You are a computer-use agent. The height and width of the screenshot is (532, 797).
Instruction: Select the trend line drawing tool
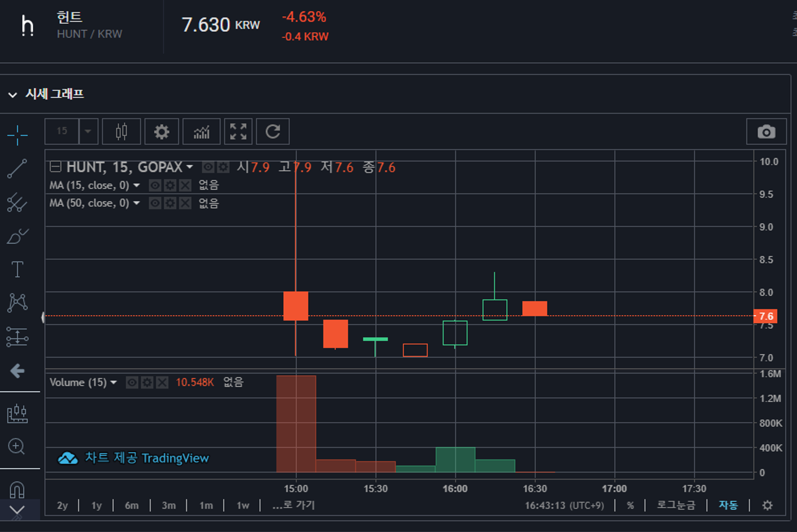tap(17, 169)
